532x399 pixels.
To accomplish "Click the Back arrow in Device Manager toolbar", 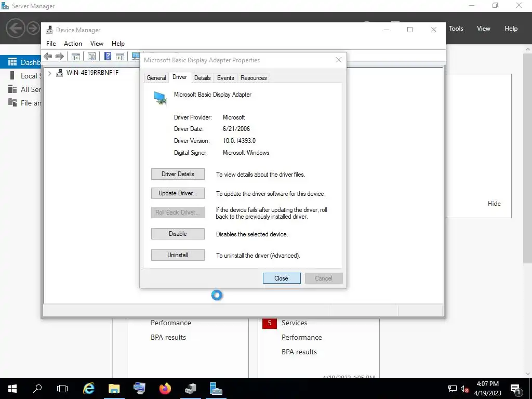I will 48,56.
